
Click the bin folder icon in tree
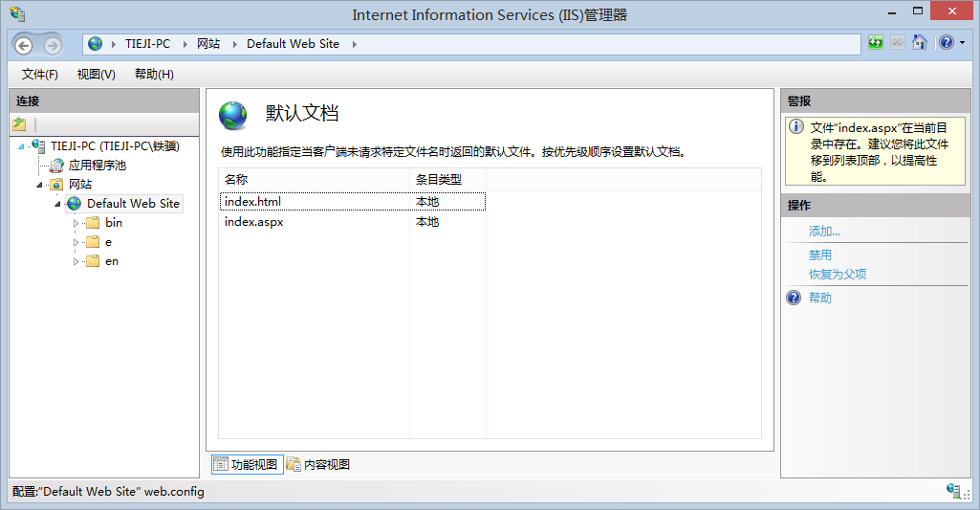93,223
